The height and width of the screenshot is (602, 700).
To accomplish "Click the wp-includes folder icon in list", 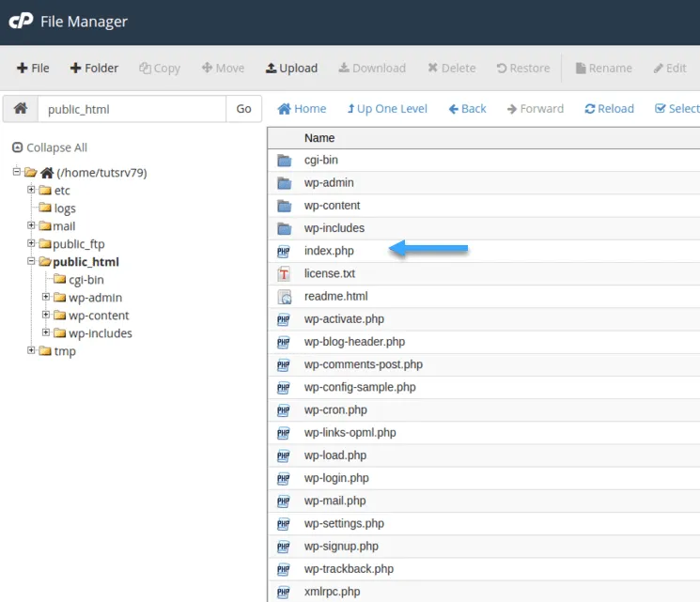I will 285,228.
